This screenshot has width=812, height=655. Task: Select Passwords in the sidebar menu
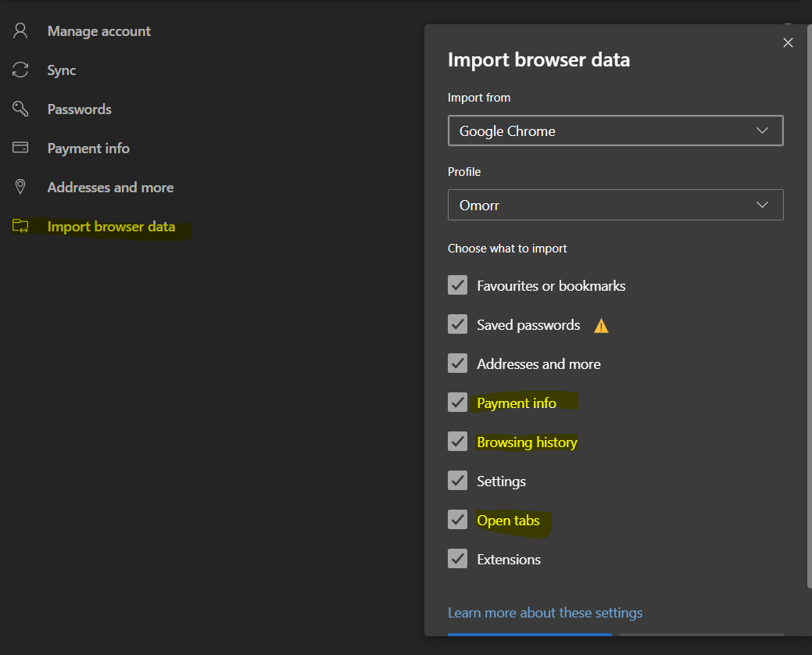(x=79, y=109)
